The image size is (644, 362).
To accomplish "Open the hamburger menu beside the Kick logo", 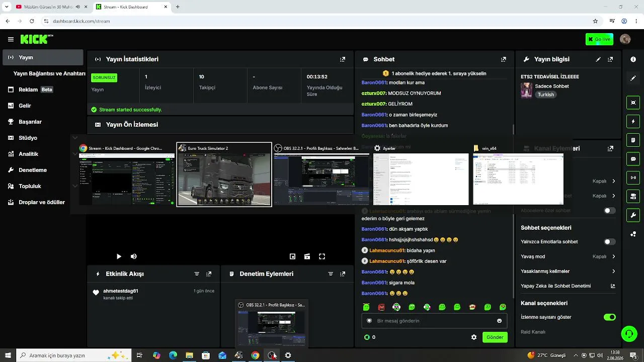I will point(11,39).
